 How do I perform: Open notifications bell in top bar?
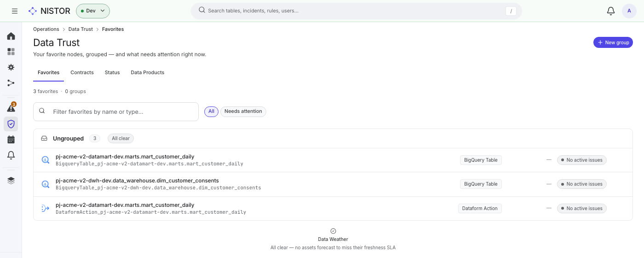(x=611, y=11)
